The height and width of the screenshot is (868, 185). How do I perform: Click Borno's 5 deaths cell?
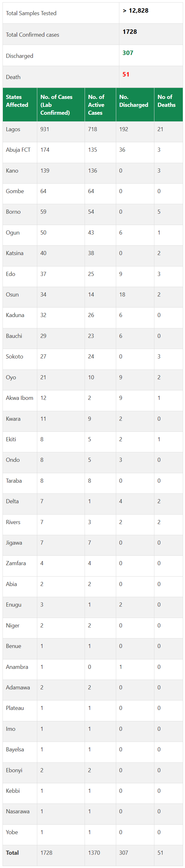(159, 211)
